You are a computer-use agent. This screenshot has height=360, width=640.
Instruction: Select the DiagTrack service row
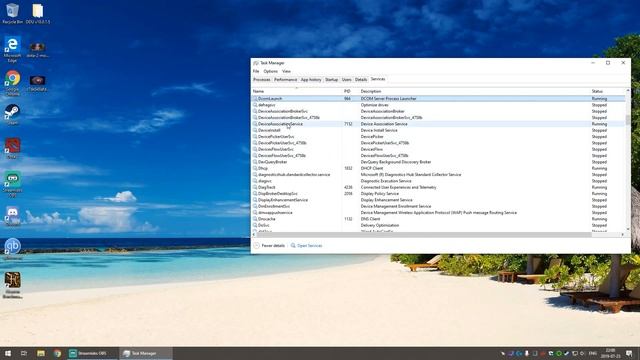coord(438,187)
